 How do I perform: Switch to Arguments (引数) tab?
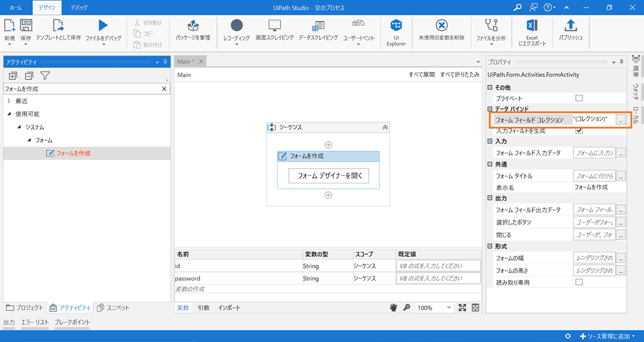203,308
